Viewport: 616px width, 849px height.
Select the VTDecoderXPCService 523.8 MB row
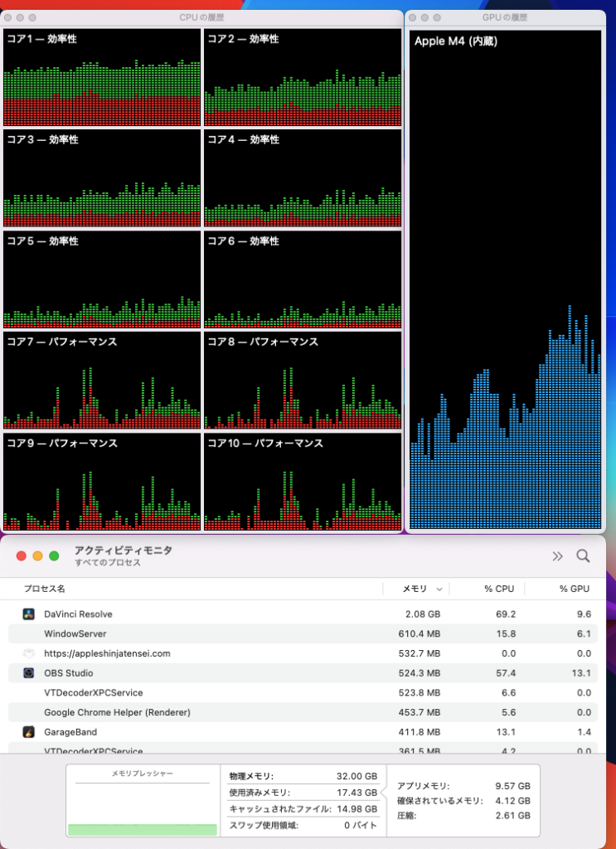coord(303,692)
